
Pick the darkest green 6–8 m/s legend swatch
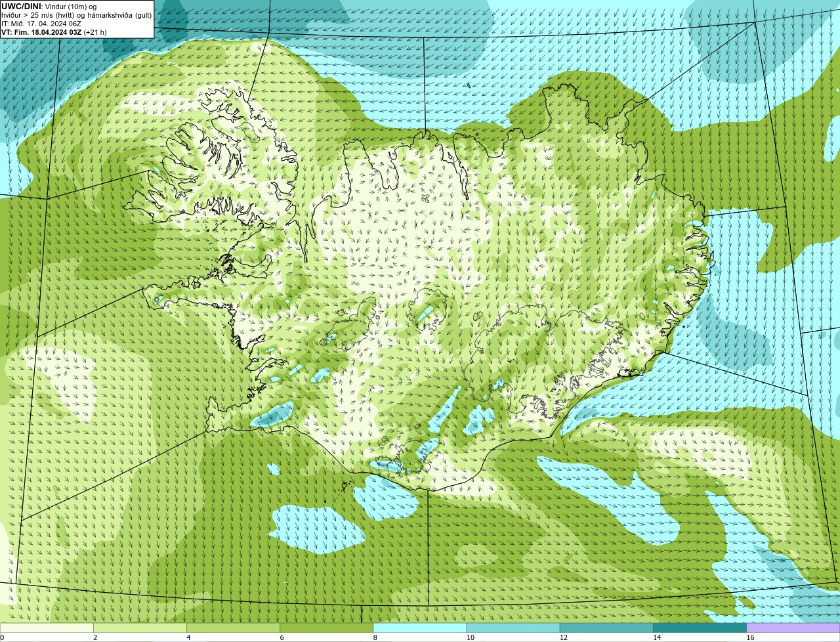tap(326, 628)
